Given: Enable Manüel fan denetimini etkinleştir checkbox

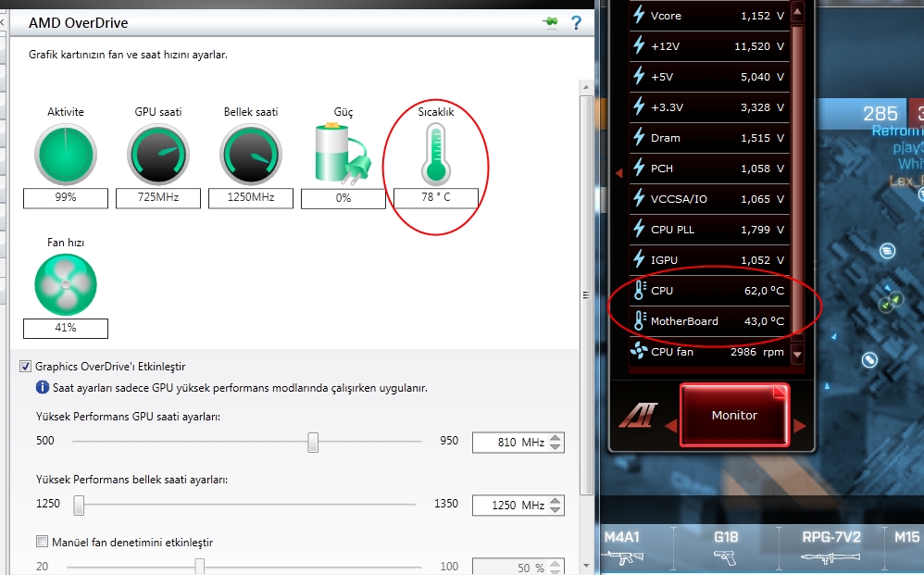Looking at the screenshot, I should click(42, 542).
